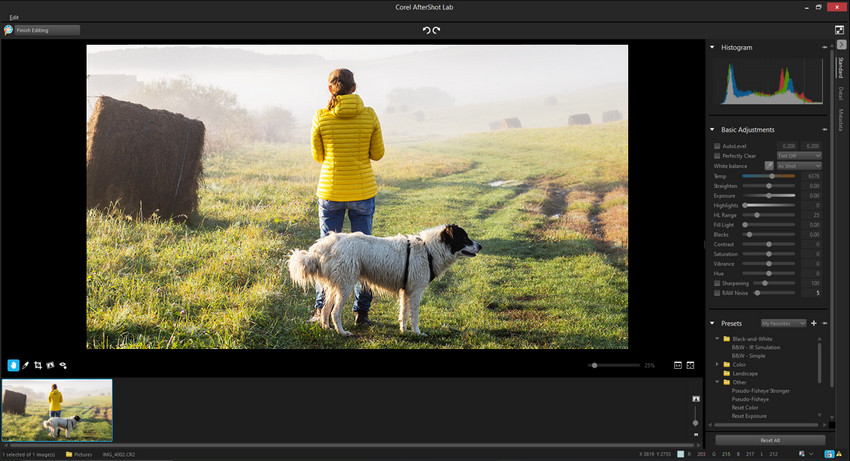Image resolution: width=850 pixels, height=461 pixels.
Task: Select the red-eye removal tool
Action: 63,366
